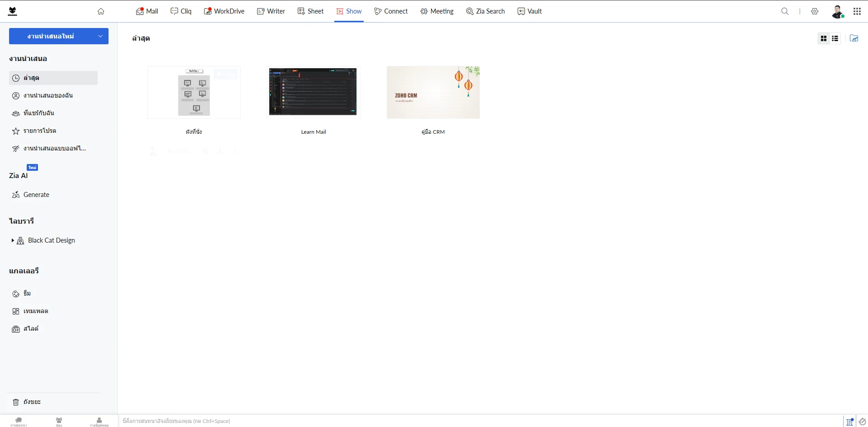
Task: Open the Trash (ถังขยะ) folder
Action: 32,402
